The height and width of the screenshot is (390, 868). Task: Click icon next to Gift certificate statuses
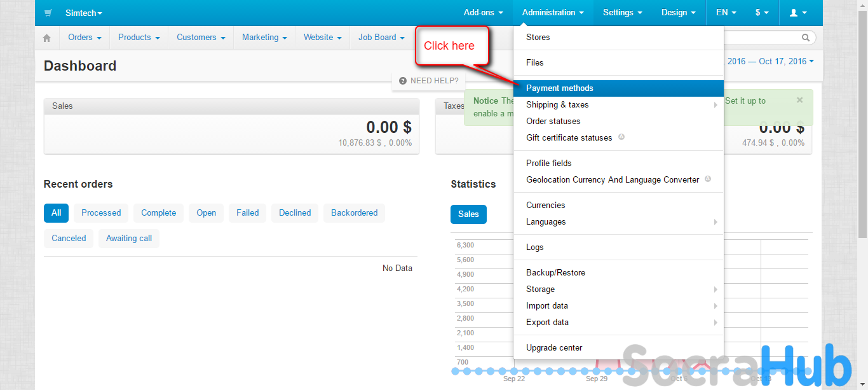click(621, 137)
